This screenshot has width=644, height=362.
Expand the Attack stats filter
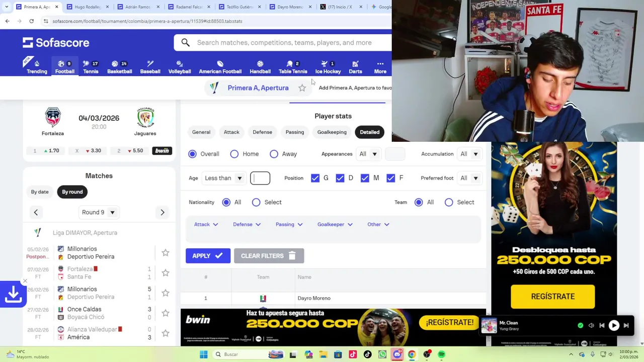coord(206,224)
